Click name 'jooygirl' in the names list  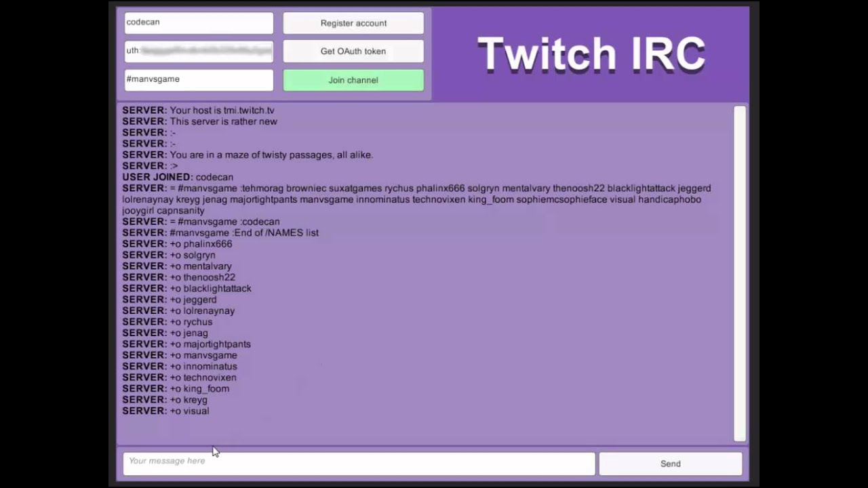[138, 211]
